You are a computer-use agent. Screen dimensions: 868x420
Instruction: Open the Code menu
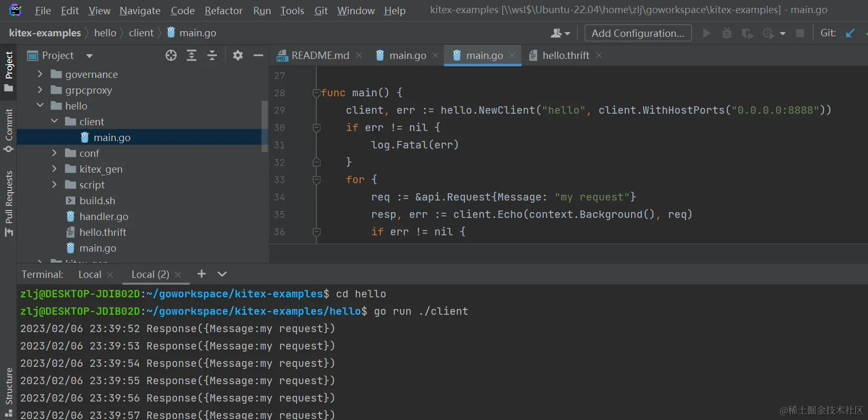[183, 11]
